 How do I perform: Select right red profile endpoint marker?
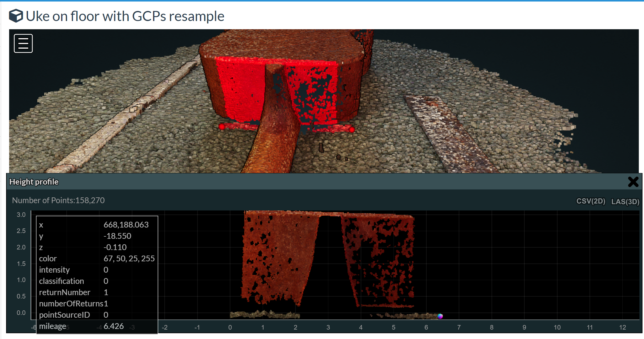pos(352,130)
